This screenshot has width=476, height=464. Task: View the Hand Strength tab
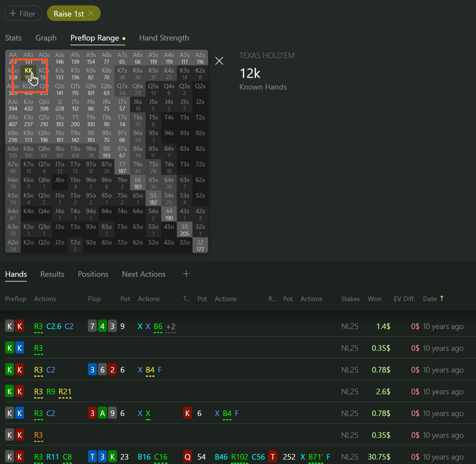164,38
